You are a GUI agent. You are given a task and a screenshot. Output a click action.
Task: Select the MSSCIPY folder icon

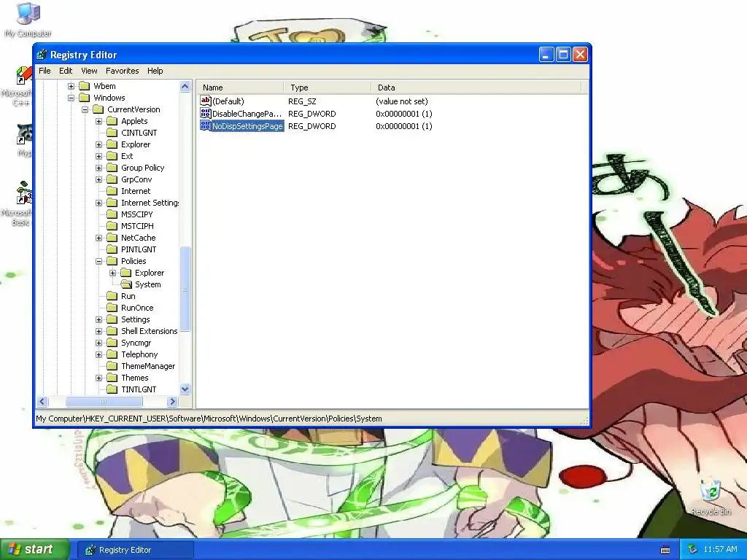click(x=112, y=214)
